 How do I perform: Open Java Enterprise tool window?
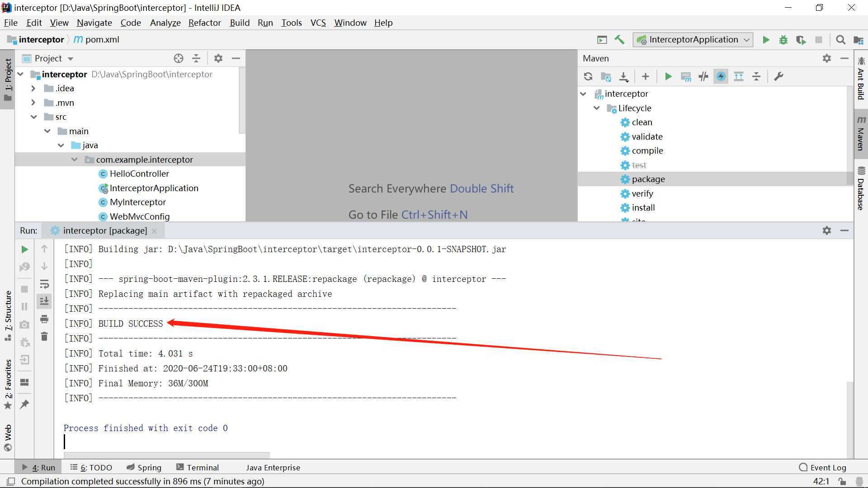point(273,467)
